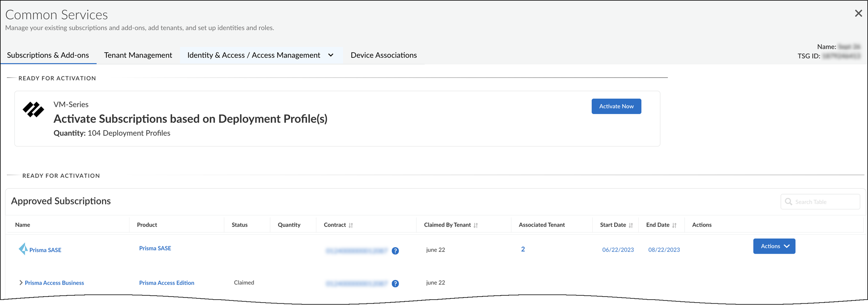
Task: Open the Prisma Access Edition product link
Action: (x=166, y=283)
